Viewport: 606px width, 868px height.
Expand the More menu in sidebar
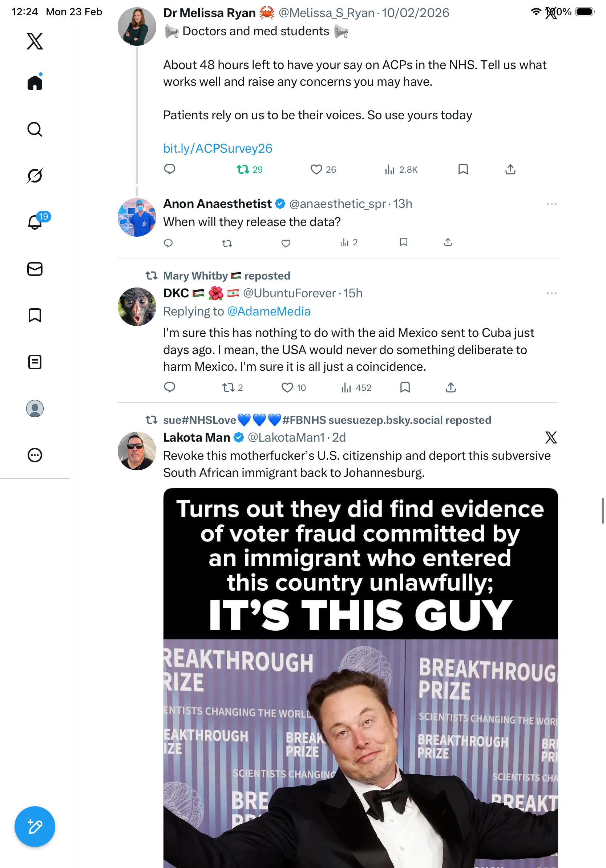(x=35, y=455)
